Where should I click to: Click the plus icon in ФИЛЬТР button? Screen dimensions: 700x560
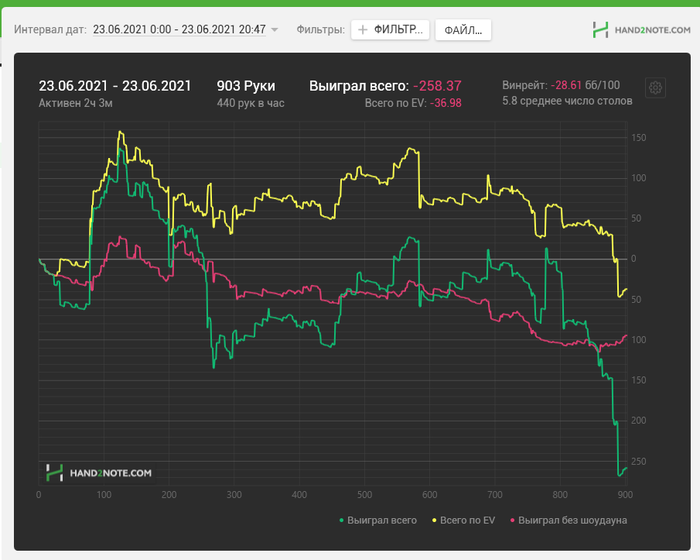(363, 30)
